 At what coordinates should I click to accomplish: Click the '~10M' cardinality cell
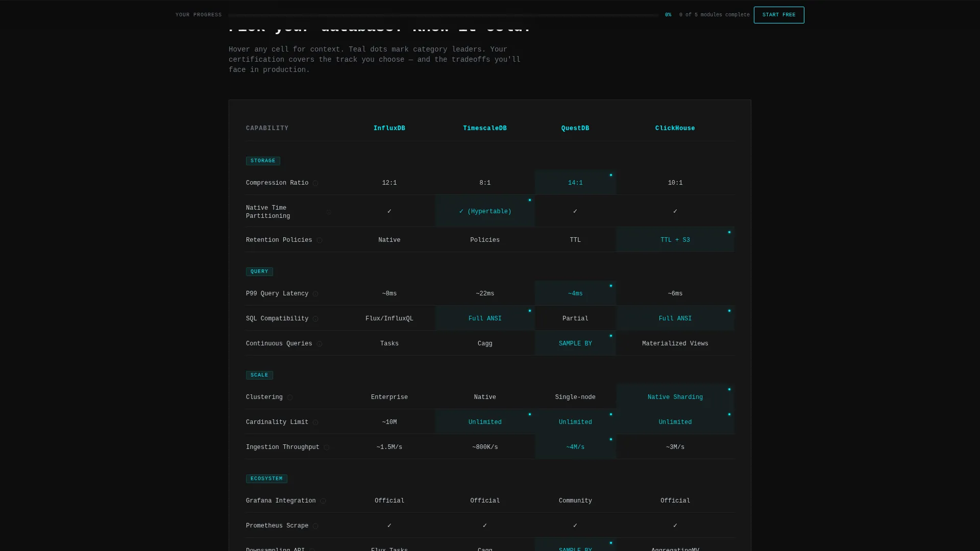click(x=389, y=422)
